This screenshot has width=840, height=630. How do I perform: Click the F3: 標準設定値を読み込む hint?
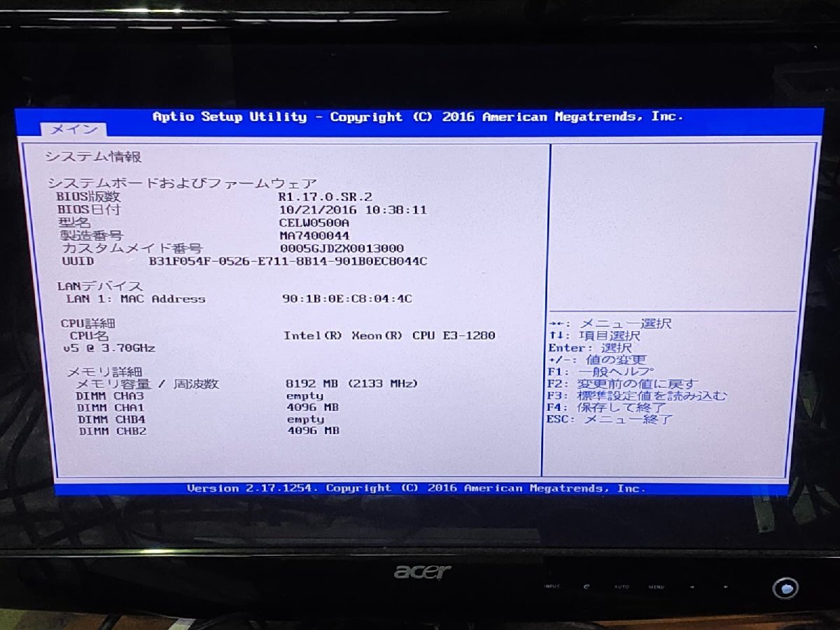point(637,396)
